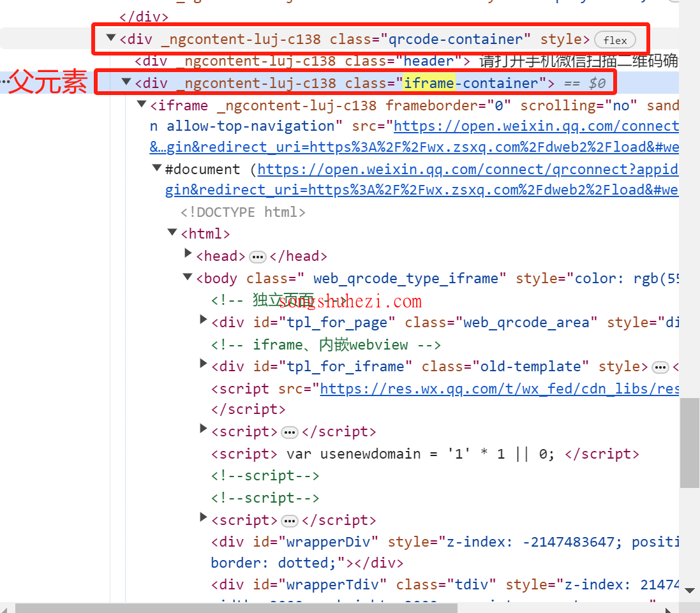Collapse the qrcode-container div node
The width and height of the screenshot is (700, 613).
coord(111,38)
